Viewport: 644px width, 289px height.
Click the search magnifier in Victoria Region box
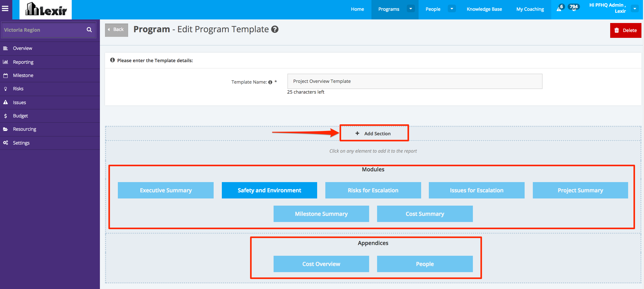point(89,30)
